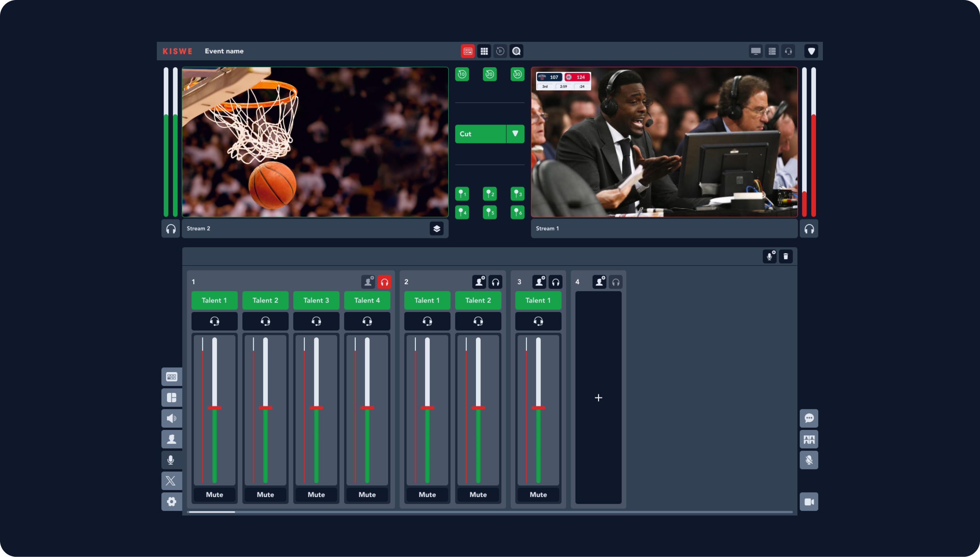Click Talent 2 button in group 2

478,301
